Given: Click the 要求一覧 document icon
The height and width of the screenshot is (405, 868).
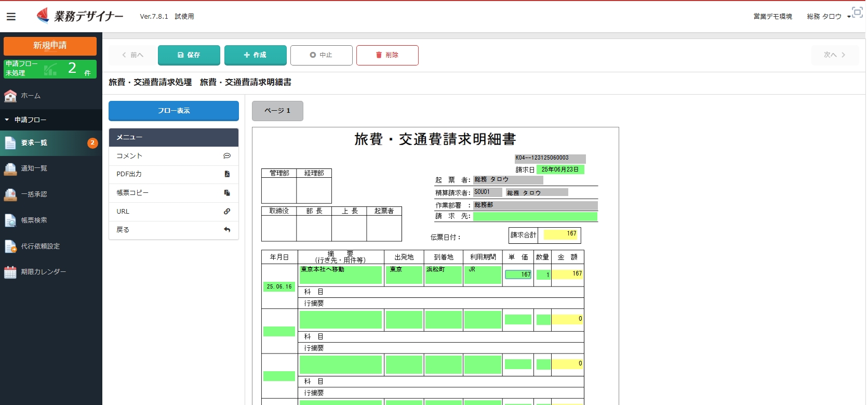Looking at the screenshot, I should click(10, 143).
